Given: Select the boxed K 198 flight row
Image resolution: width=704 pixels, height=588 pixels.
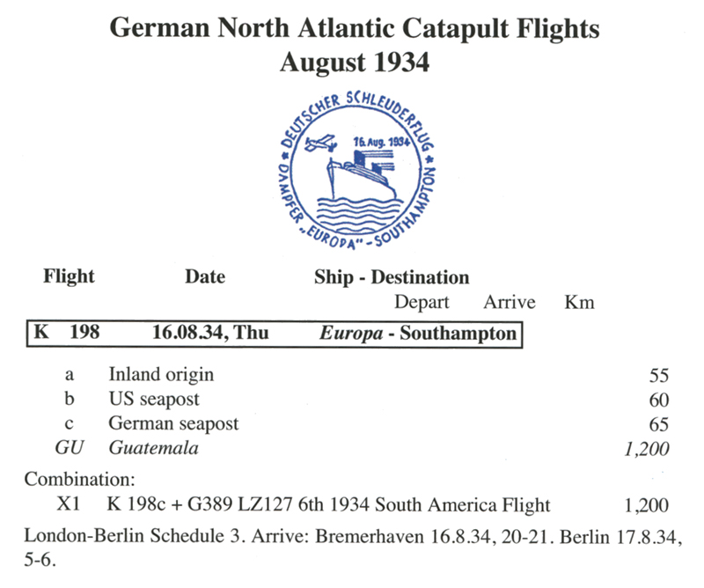Looking at the screenshot, I should click(275, 334).
